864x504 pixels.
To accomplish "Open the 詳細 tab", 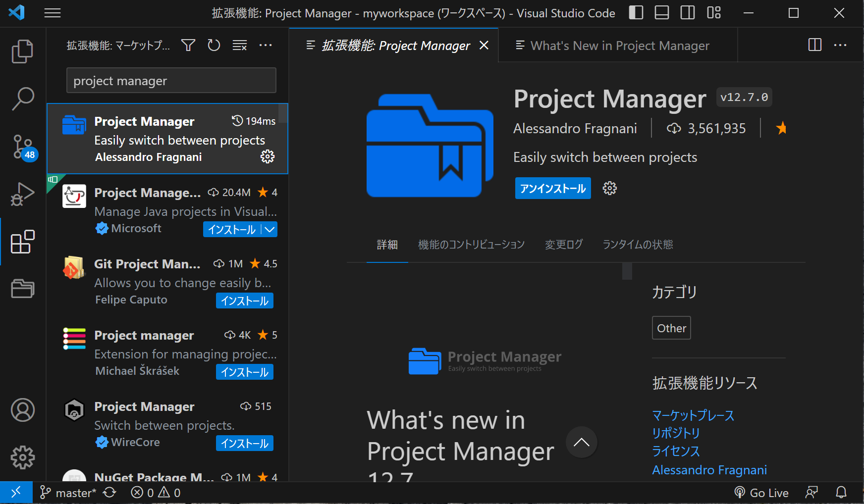I will pyautogui.click(x=387, y=245).
